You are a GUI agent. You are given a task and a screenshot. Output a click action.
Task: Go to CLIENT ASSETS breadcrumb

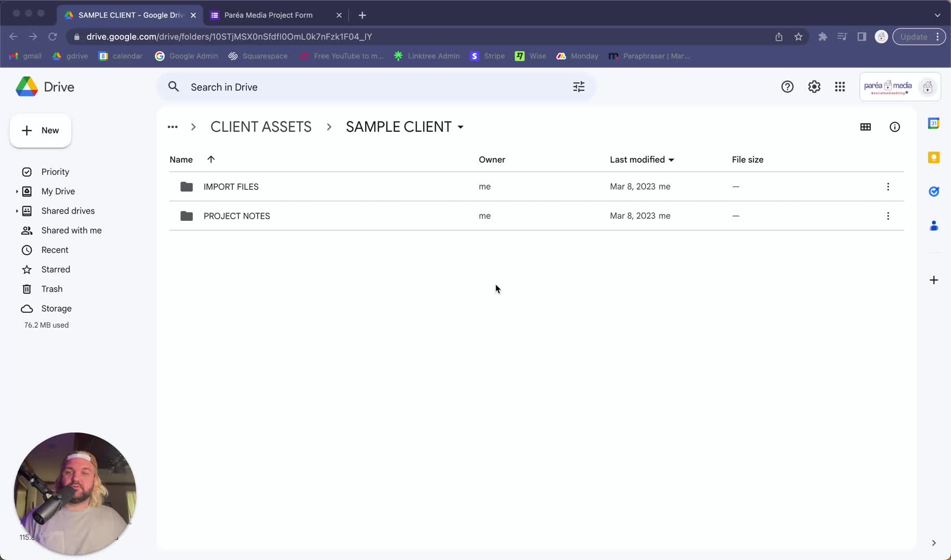pyautogui.click(x=261, y=127)
